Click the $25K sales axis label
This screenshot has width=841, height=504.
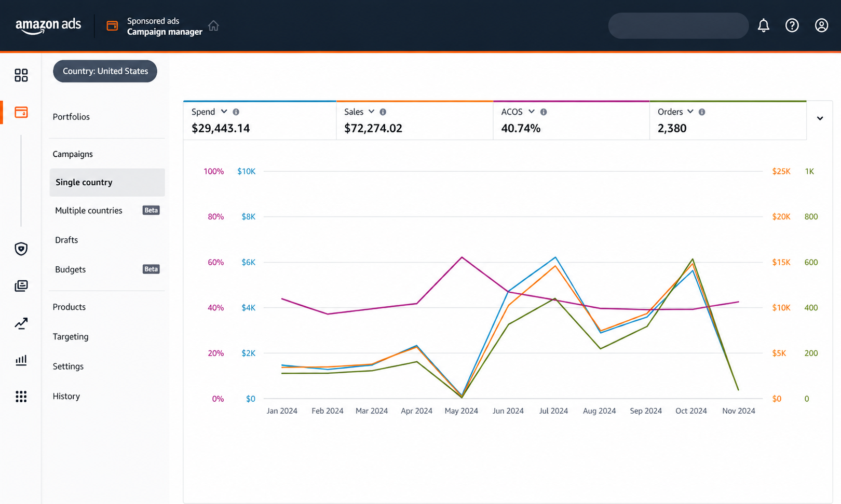pos(781,171)
